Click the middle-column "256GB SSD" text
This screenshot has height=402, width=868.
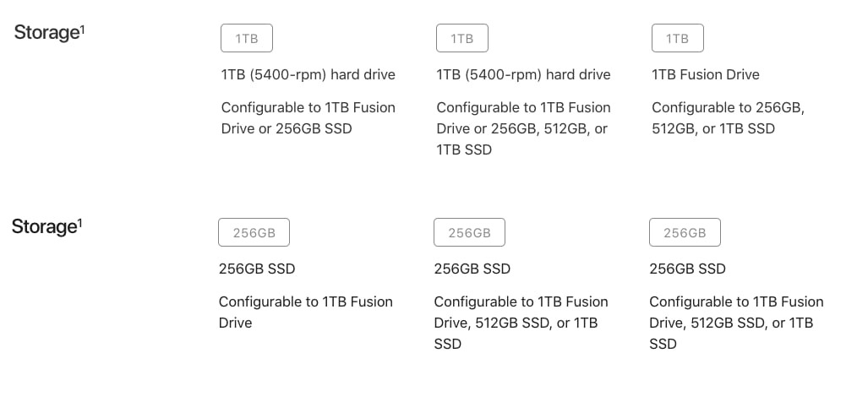(472, 269)
